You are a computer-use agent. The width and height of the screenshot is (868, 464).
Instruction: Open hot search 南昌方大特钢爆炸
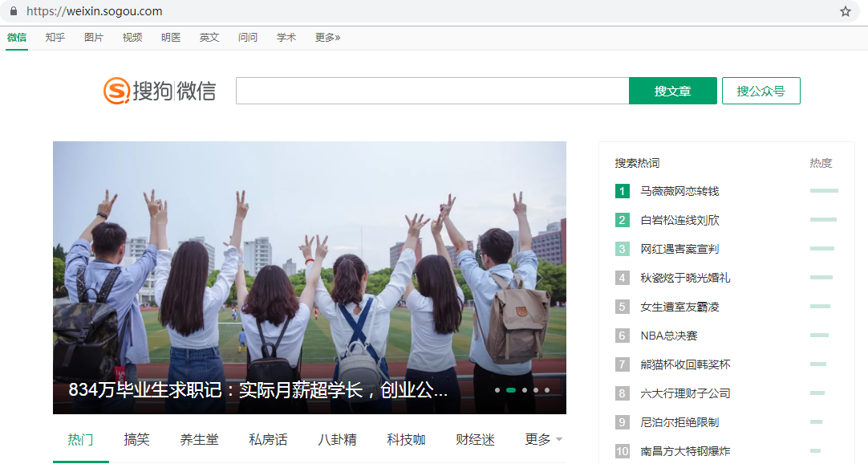click(685, 451)
